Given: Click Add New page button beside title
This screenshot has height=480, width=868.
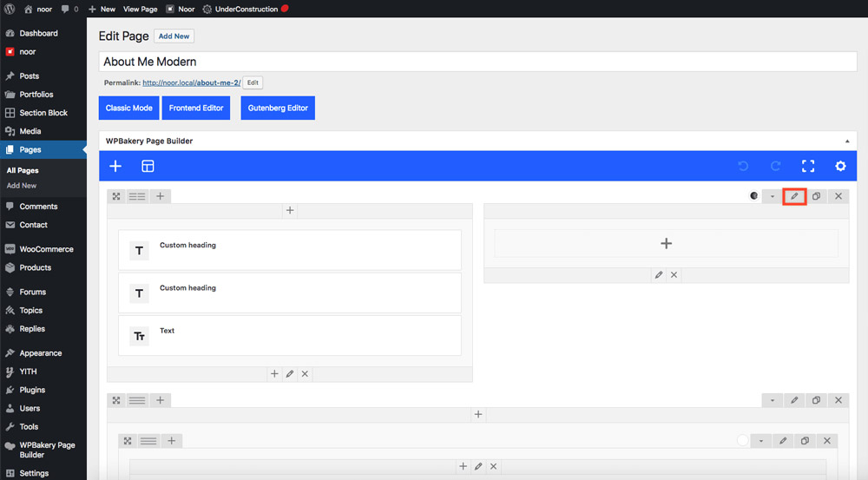Looking at the screenshot, I should (x=174, y=36).
